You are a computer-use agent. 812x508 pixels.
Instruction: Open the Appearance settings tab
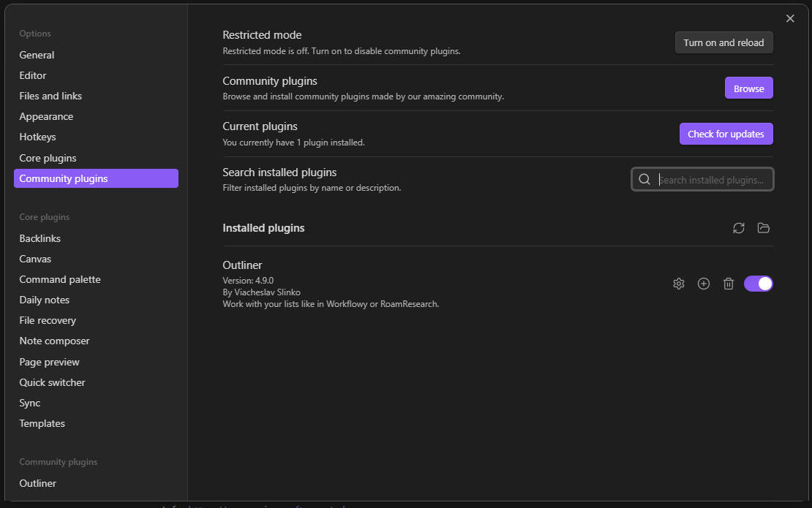tap(46, 116)
